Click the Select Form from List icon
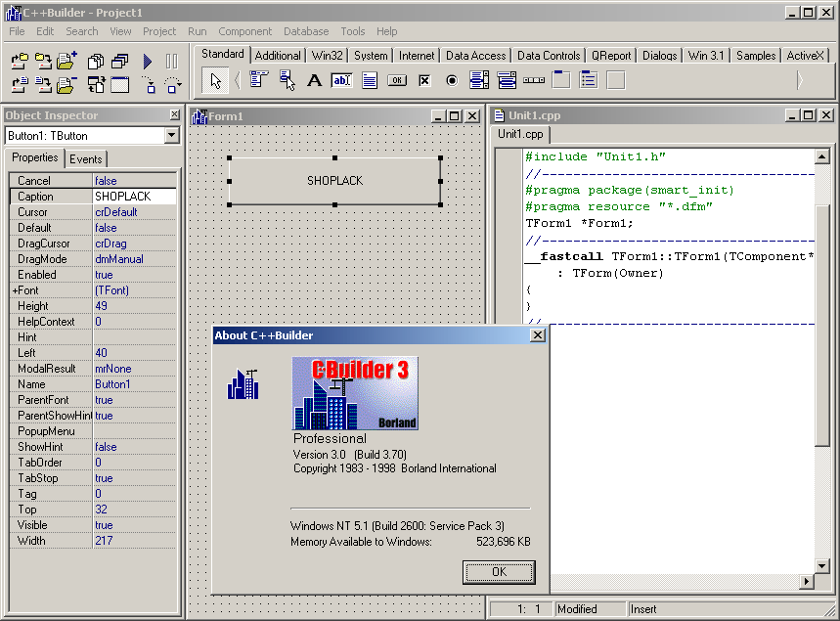 [119, 62]
